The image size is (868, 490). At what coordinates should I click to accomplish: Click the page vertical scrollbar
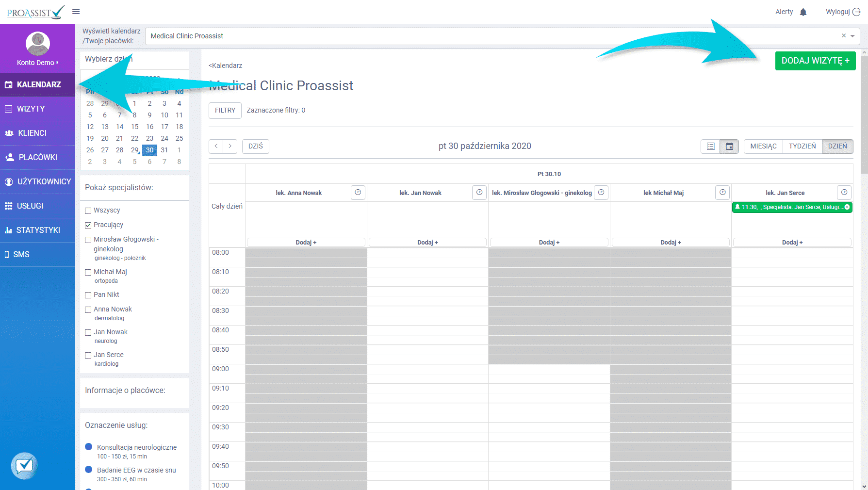[x=864, y=114]
